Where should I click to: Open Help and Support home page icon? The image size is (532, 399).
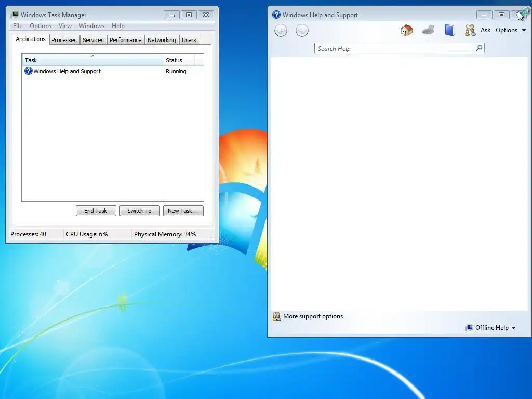click(406, 30)
